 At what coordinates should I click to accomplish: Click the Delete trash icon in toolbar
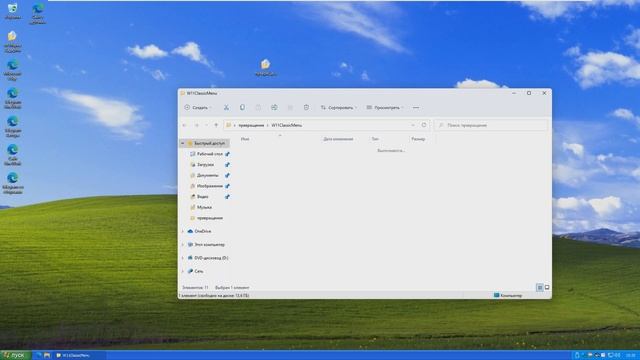pyautogui.click(x=306, y=107)
